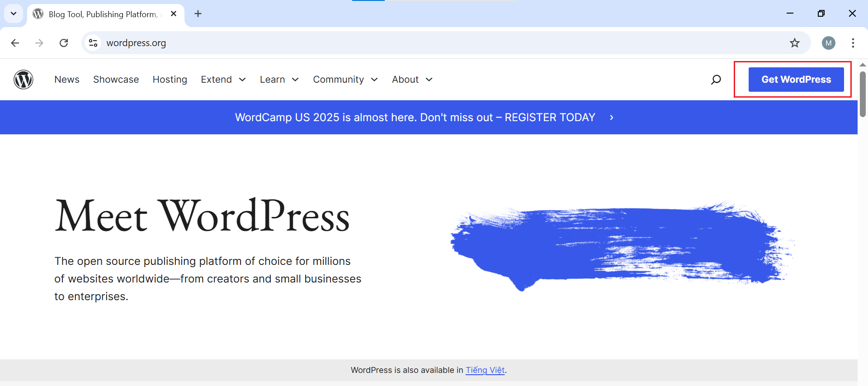
Task: Bookmark this page with the star icon
Action: [794, 43]
